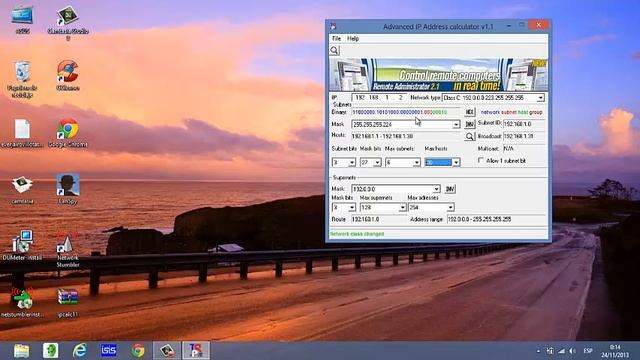
Task: Click the INV button beside supernet Mask
Action: point(450,189)
